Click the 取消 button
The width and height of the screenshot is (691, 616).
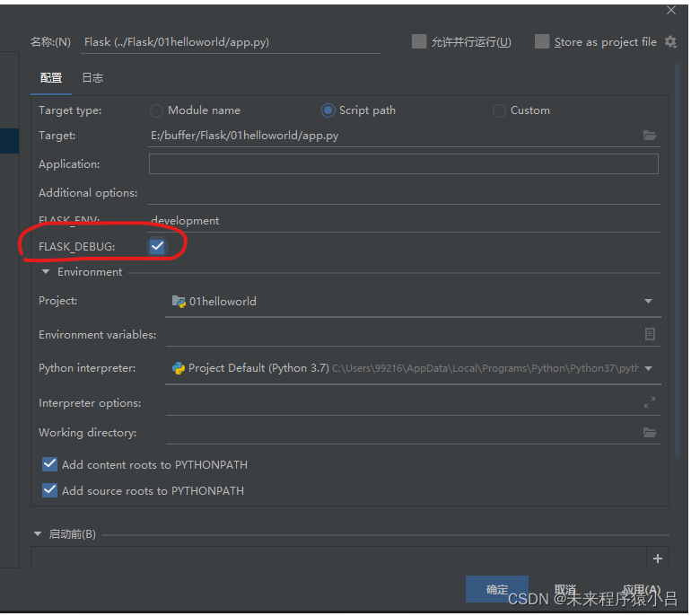(565, 589)
